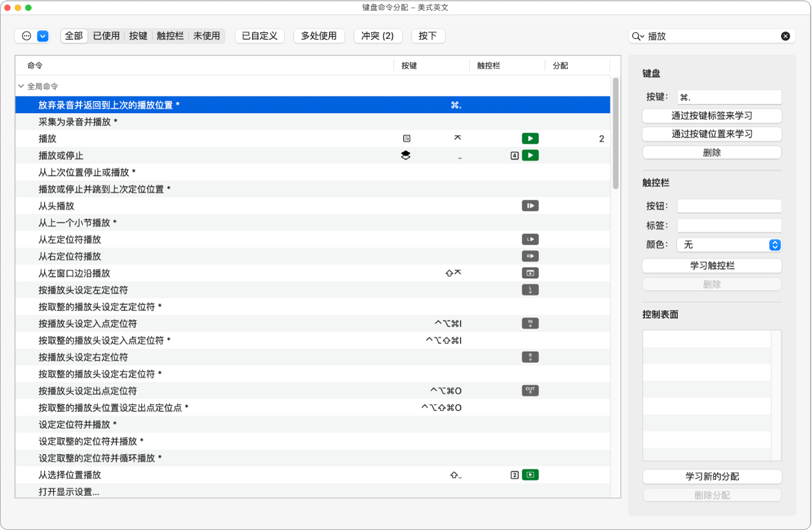Screen dimensions: 812x530
Task: Click the blue chevron dropdown next to the options icon
Action: click(x=41, y=36)
